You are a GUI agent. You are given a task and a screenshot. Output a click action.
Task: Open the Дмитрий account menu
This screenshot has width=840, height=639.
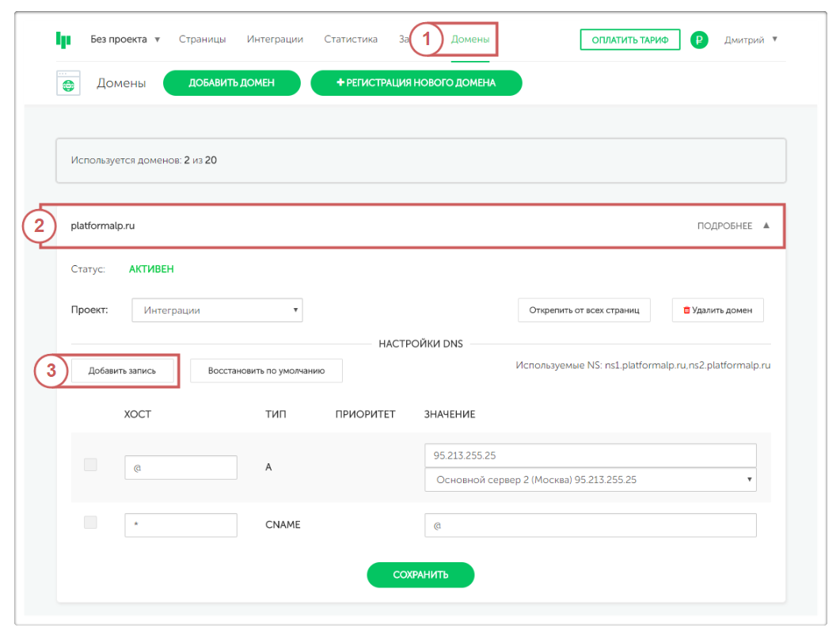pyautogui.click(x=751, y=40)
